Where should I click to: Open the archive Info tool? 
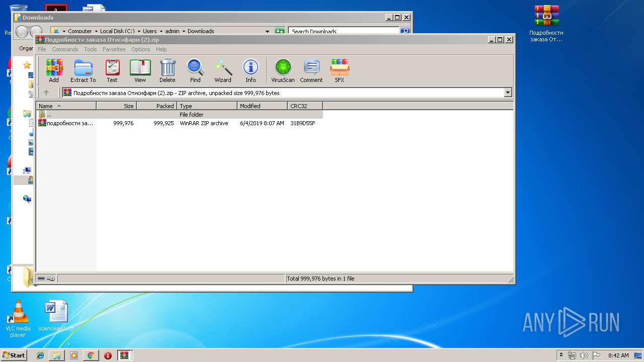point(251,71)
